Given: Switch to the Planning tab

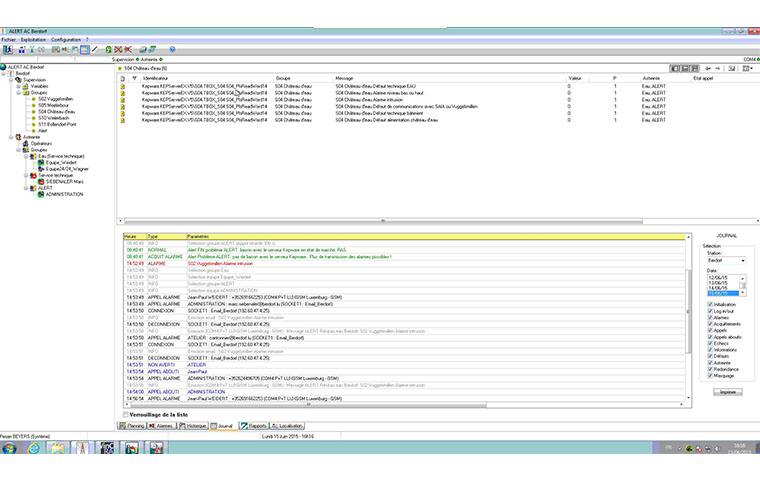Looking at the screenshot, I should pyautogui.click(x=132, y=426).
